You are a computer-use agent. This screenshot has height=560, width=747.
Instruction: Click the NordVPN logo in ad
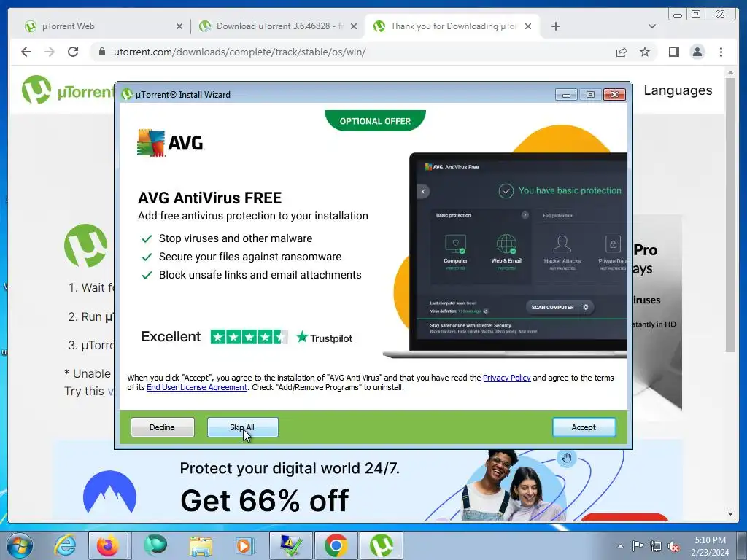[x=109, y=492]
